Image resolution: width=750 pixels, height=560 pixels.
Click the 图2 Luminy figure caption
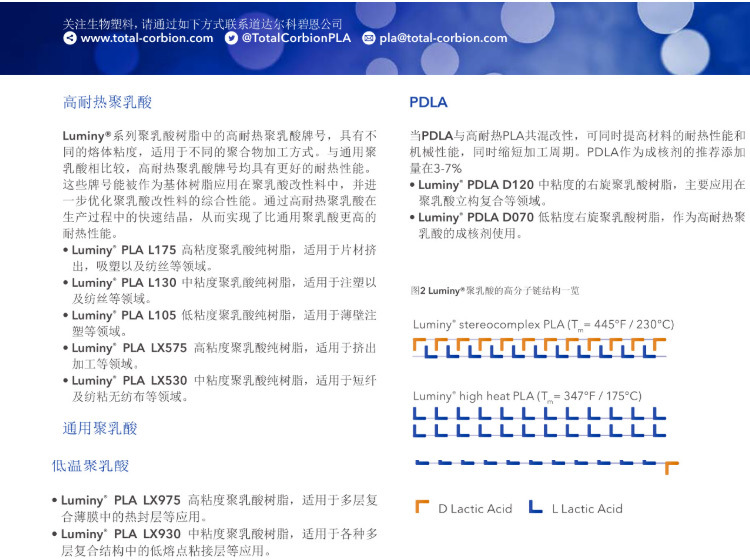click(x=495, y=290)
